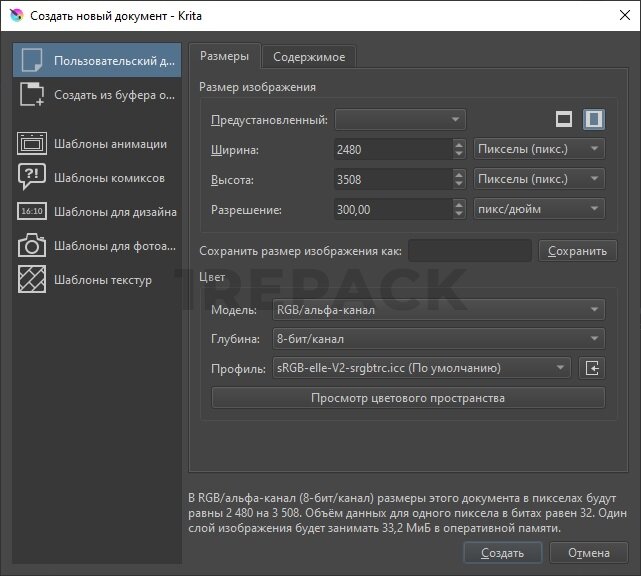Screen dimensions: 641x576
Task: Click the Ширина value field
Action: pyautogui.click(x=392, y=149)
